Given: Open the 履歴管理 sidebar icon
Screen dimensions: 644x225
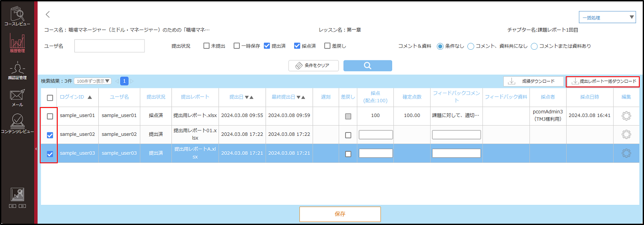Looking at the screenshot, I should click(18, 43).
